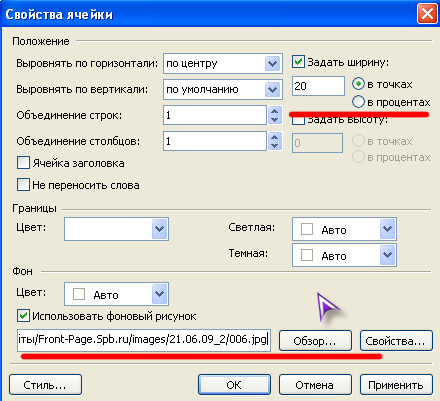Click the 'Применить' apply button
Viewport: 440px width, 401px height.
[396, 385]
